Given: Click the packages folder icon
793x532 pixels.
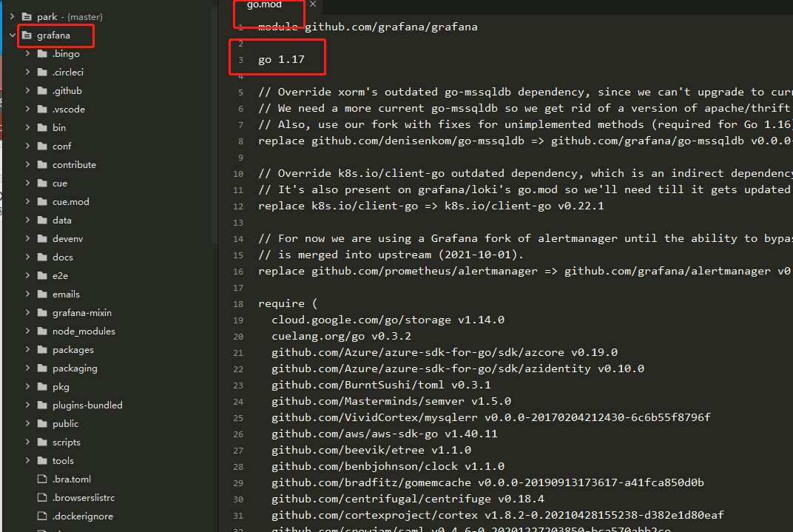Looking at the screenshot, I should click(x=42, y=349).
